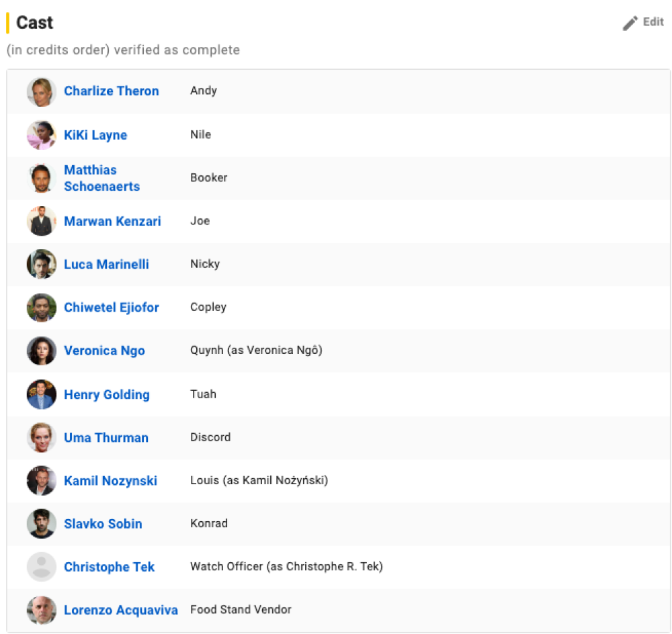Click Uma Thurman's avatar photo
Image resolution: width=672 pixels, height=634 pixels.
[x=42, y=437]
